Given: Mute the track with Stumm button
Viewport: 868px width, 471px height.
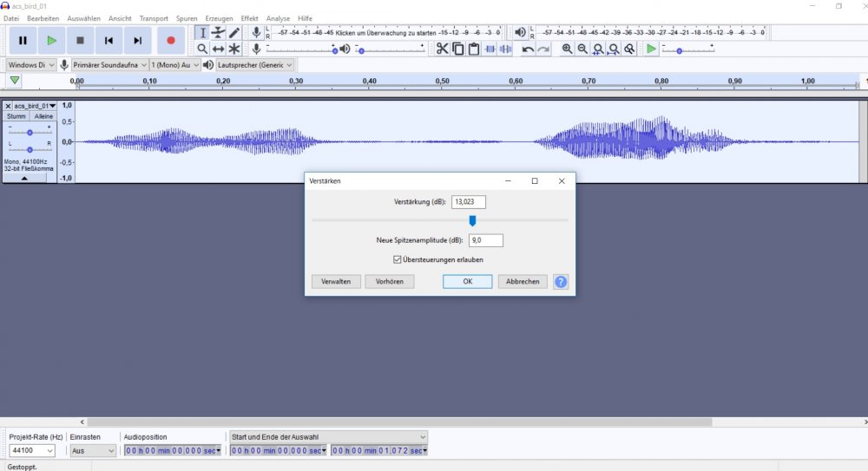Looking at the screenshot, I should tap(16, 116).
